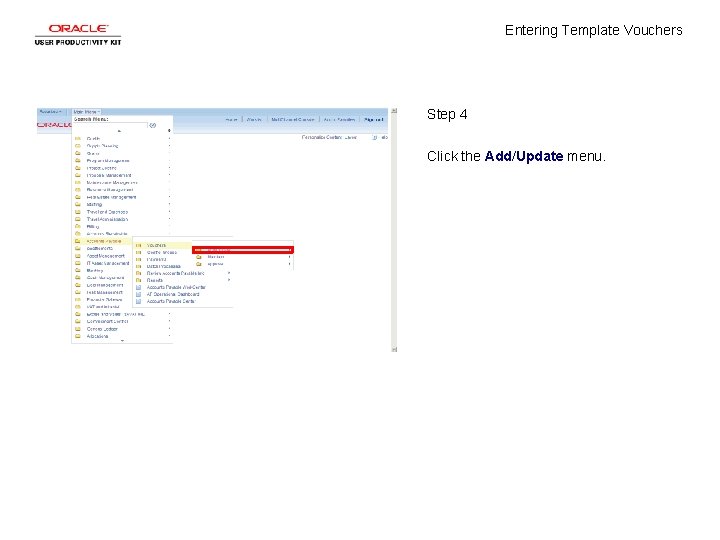
Task: Click the General Ledger folder icon
Action: (x=78, y=329)
